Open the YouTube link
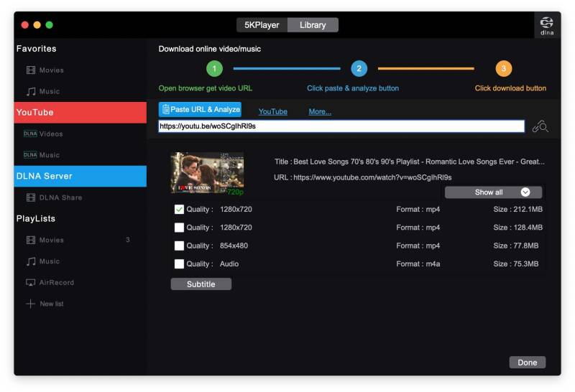This screenshot has width=575, height=392. 273,111
